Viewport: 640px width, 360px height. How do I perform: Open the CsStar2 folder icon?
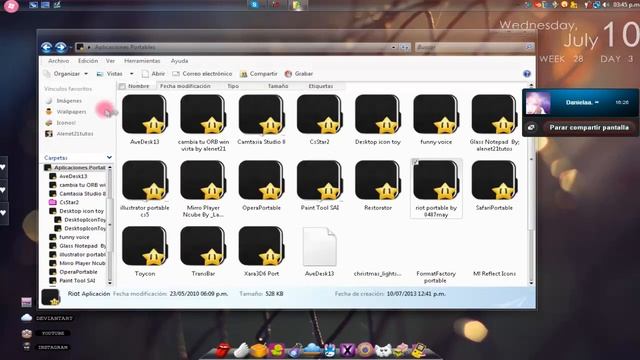(319, 115)
